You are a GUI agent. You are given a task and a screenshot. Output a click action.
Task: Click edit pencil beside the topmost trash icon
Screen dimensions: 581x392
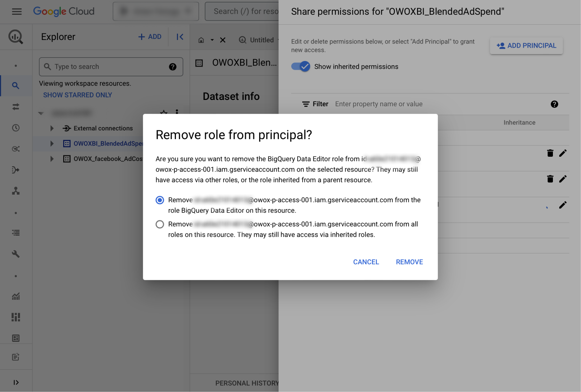(563, 153)
